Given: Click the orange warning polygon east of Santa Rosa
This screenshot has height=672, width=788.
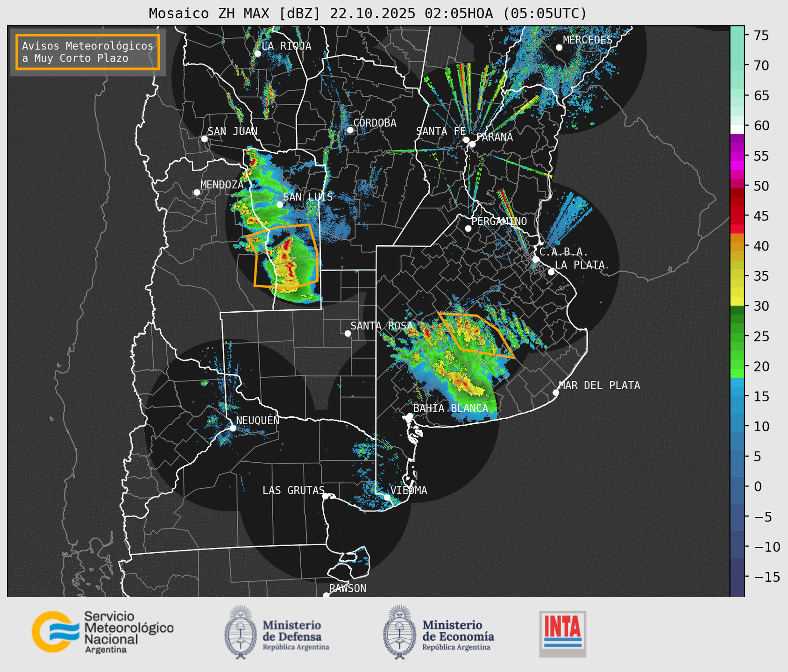Looking at the screenshot, I should point(476,336).
